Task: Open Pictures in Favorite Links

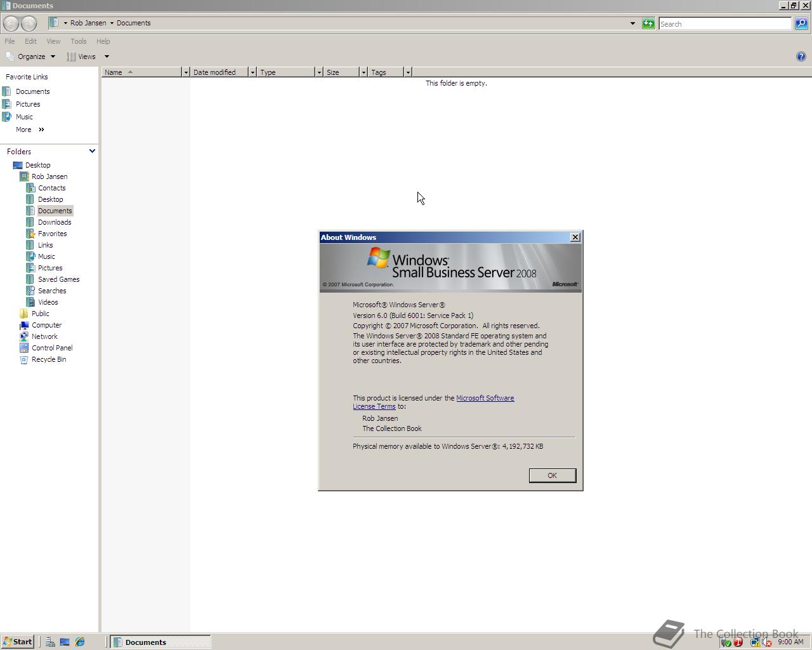Action: (x=27, y=104)
